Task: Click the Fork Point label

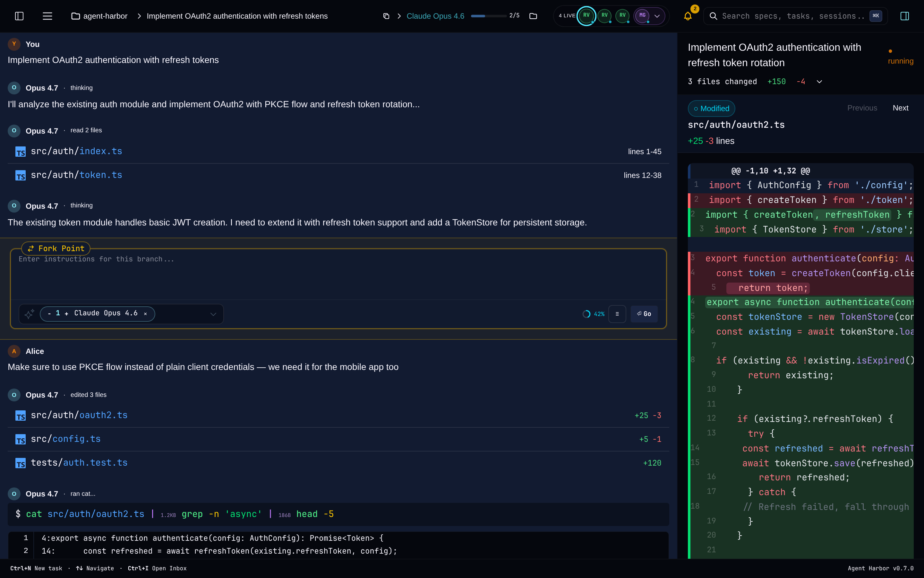Action: tap(56, 249)
